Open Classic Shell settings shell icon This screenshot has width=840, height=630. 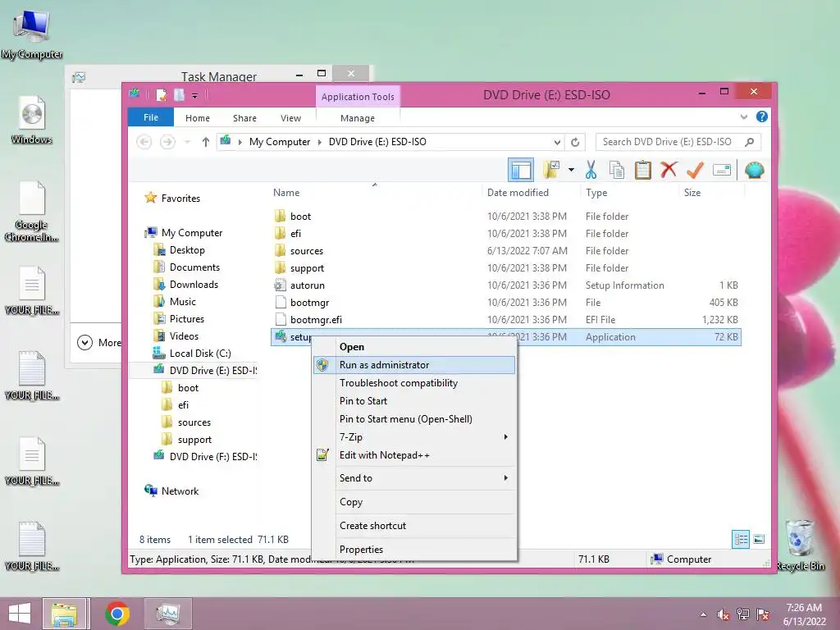(x=755, y=171)
